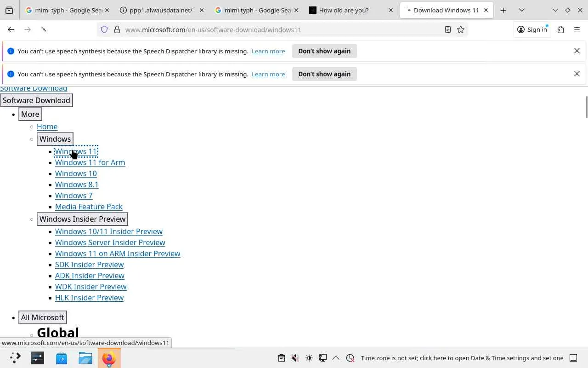Open Windows Server Insider Preview link
This screenshot has height=368, width=588.
pyautogui.click(x=110, y=242)
